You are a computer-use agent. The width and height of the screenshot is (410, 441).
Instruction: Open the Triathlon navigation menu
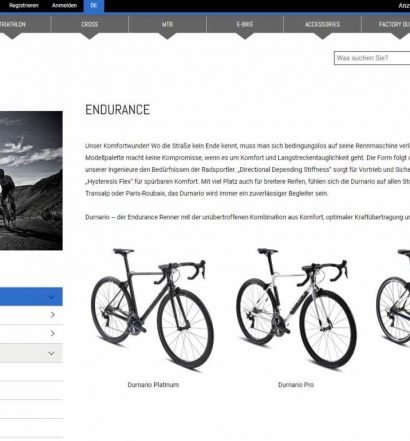click(13, 24)
